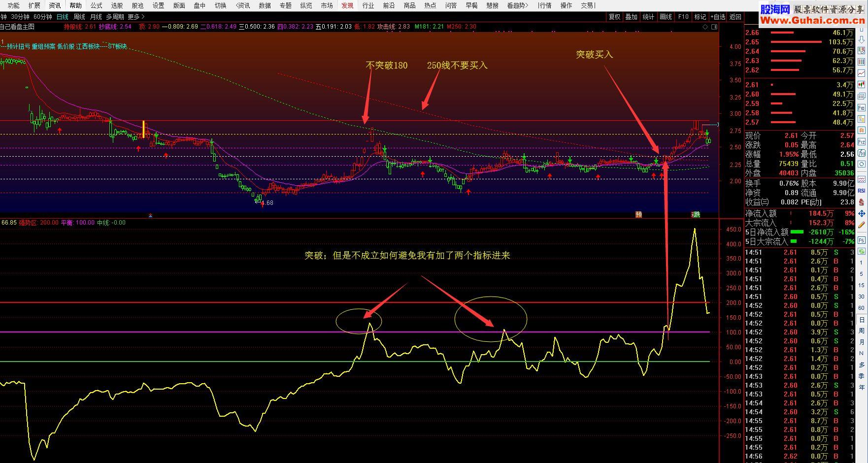This screenshot has height=463, width=868.
Task: Click the circle icon in right sidebar
Action: click(x=862, y=164)
